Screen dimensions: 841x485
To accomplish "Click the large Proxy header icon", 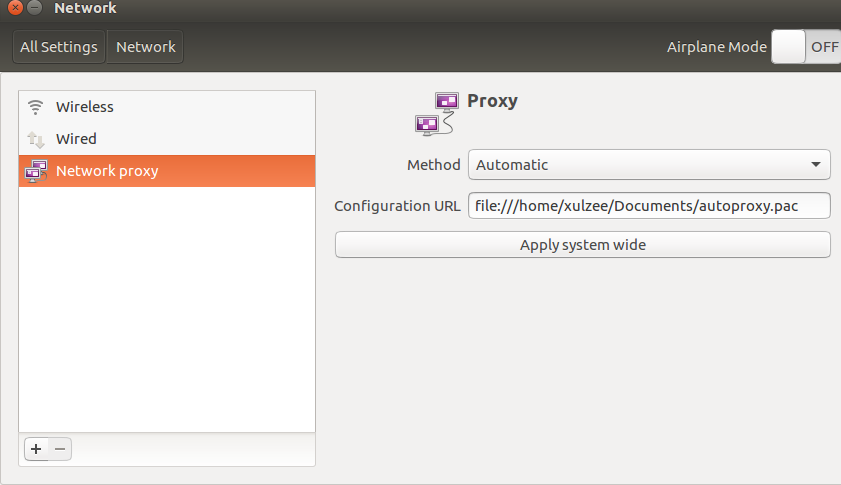I will (x=437, y=112).
